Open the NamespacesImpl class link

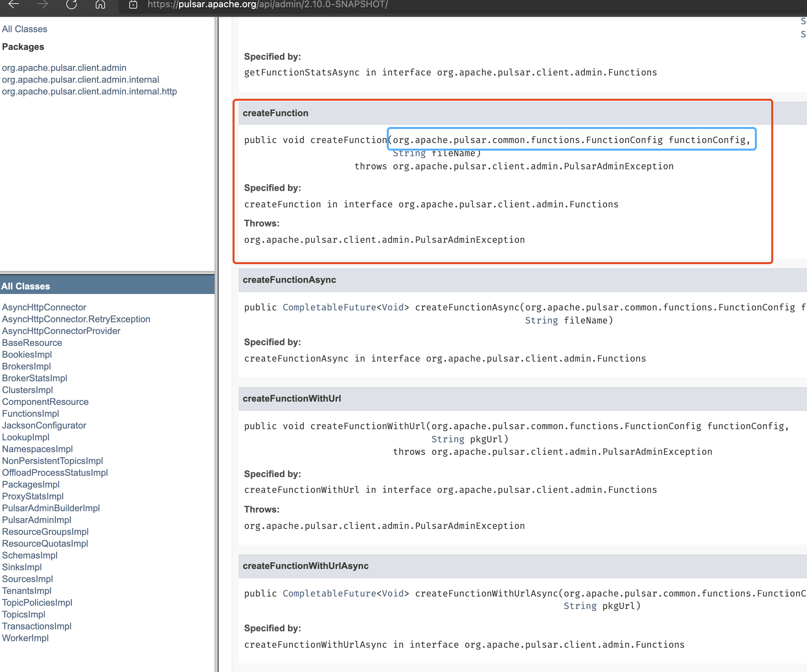click(x=37, y=449)
